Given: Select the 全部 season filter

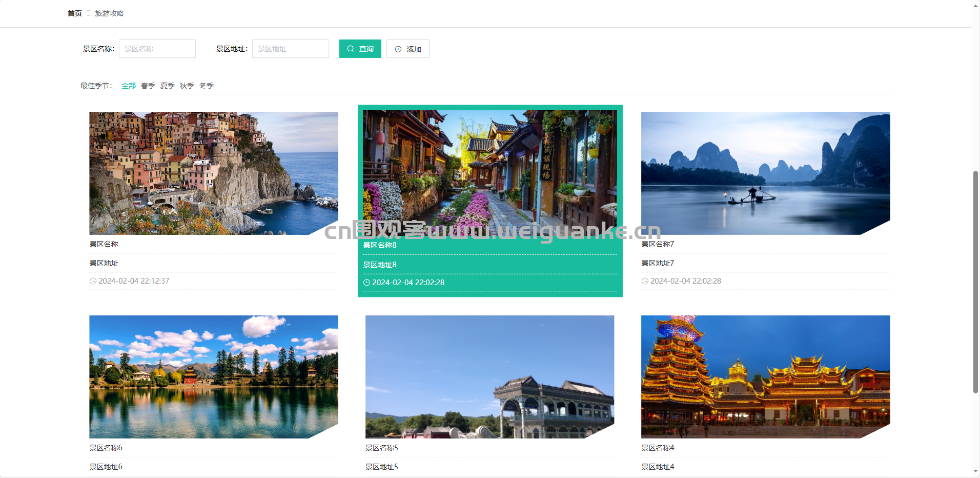Looking at the screenshot, I should point(129,86).
